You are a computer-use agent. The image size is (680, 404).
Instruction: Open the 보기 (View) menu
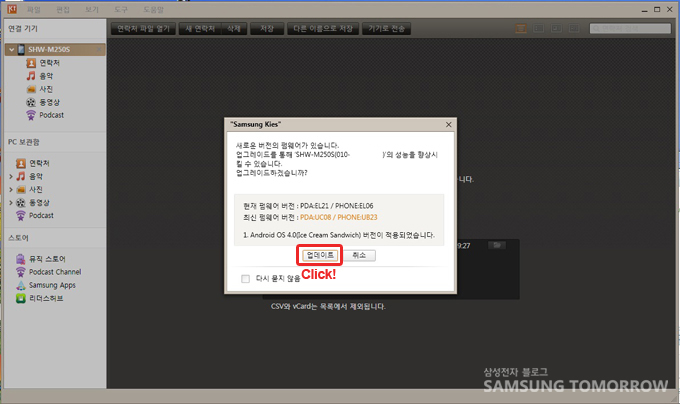[x=92, y=10]
